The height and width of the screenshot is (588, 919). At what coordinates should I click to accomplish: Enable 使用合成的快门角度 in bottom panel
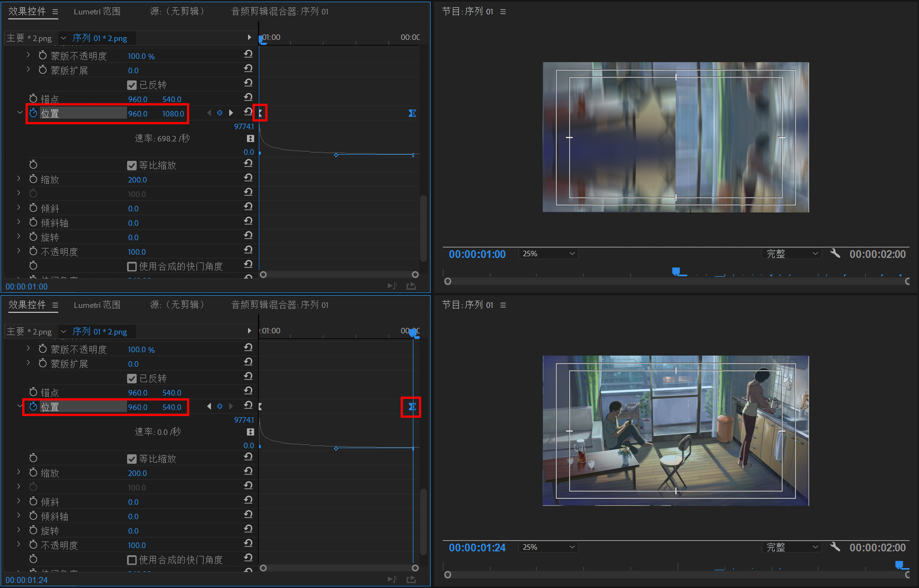[x=132, y=560]
